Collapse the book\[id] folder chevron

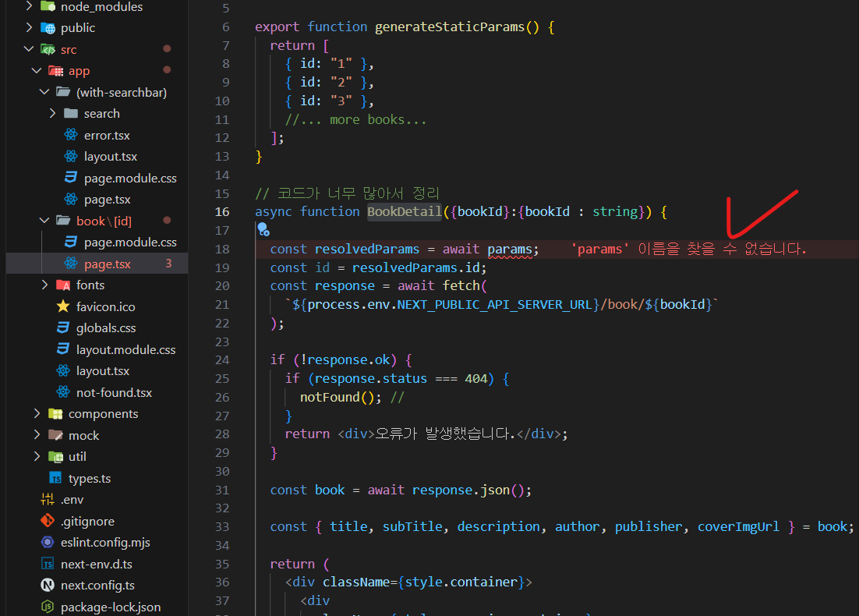[44, 221]
